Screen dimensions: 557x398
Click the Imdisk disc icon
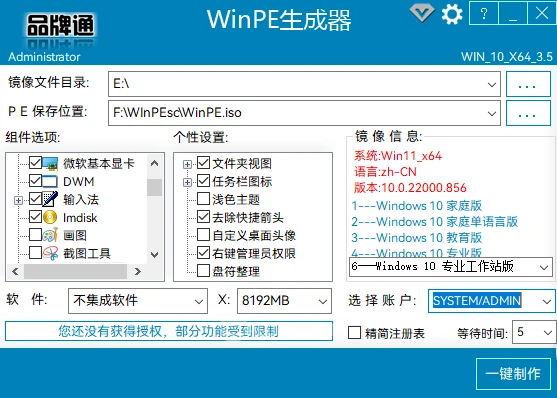pos(50,217)
